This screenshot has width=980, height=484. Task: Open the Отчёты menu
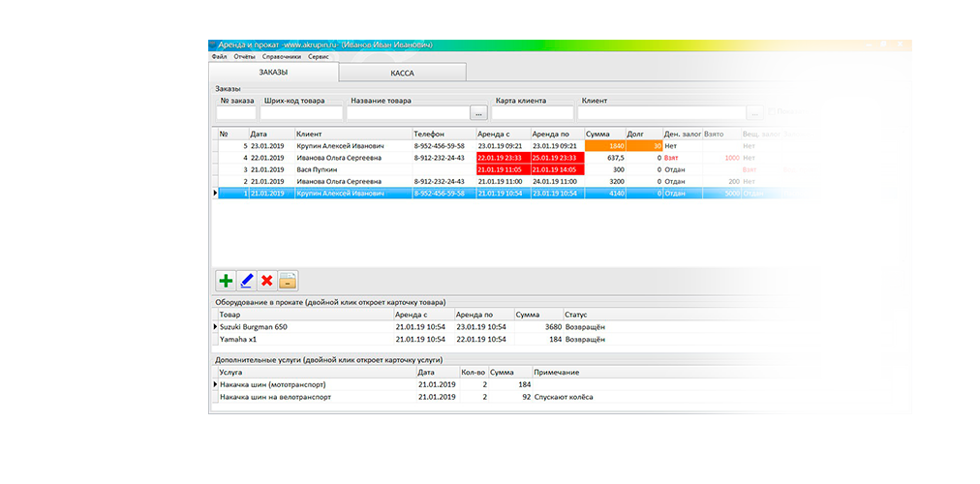[244, 57]
